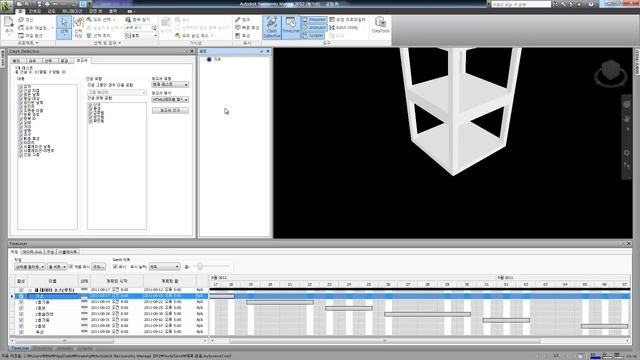
Task: Click the TimeLiner filter settings button
Action: 98,267
